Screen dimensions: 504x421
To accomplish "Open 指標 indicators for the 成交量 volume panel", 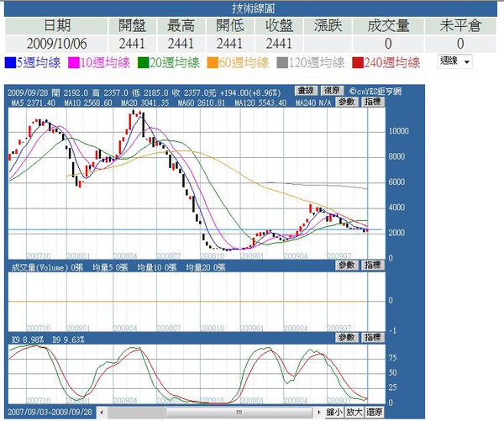I will click(x=372, y=265).
